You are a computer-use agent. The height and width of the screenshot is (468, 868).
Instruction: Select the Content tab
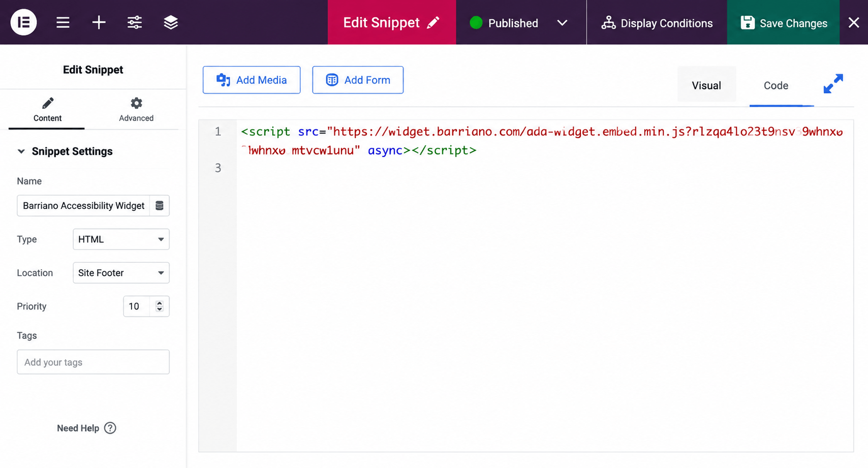(47, 110)
